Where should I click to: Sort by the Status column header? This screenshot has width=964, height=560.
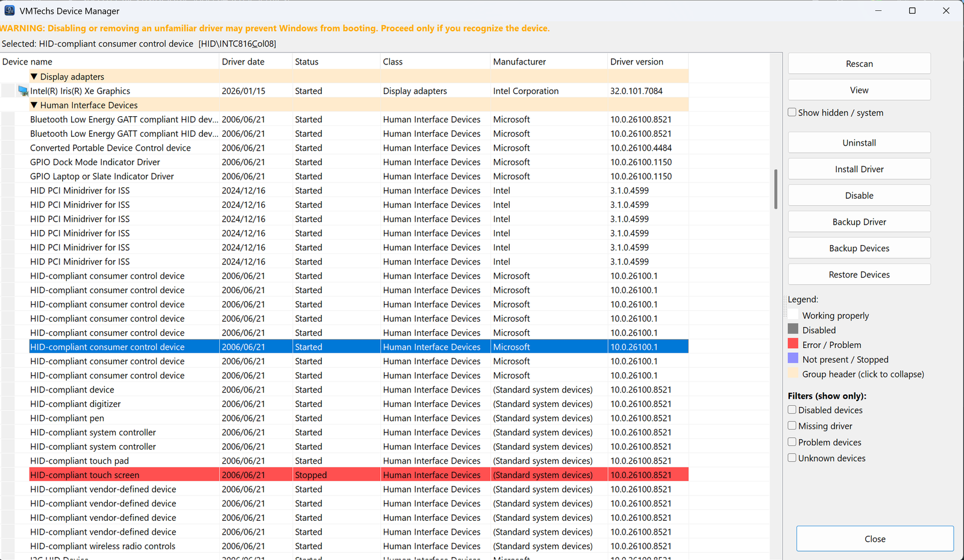click(x=336, y=61)
